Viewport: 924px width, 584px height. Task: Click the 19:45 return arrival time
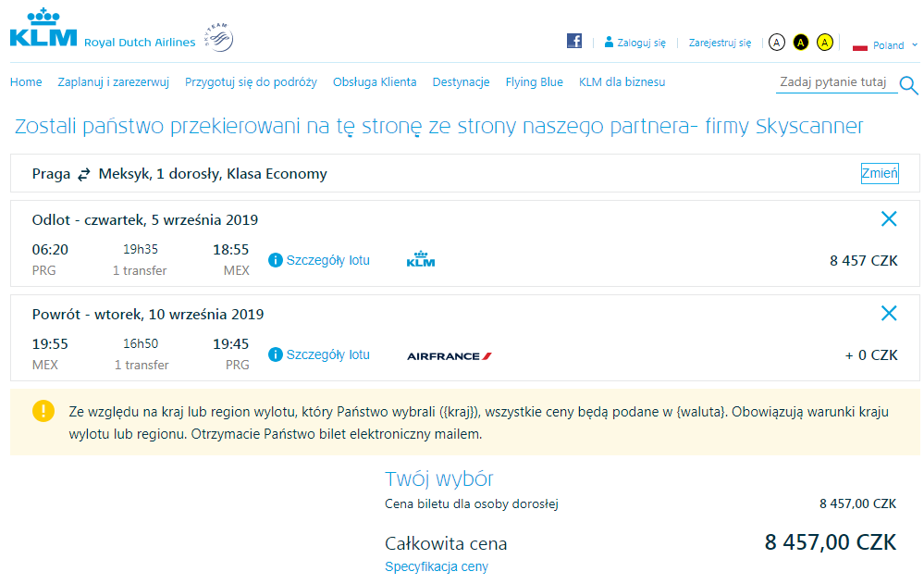[x=231, y=344]
